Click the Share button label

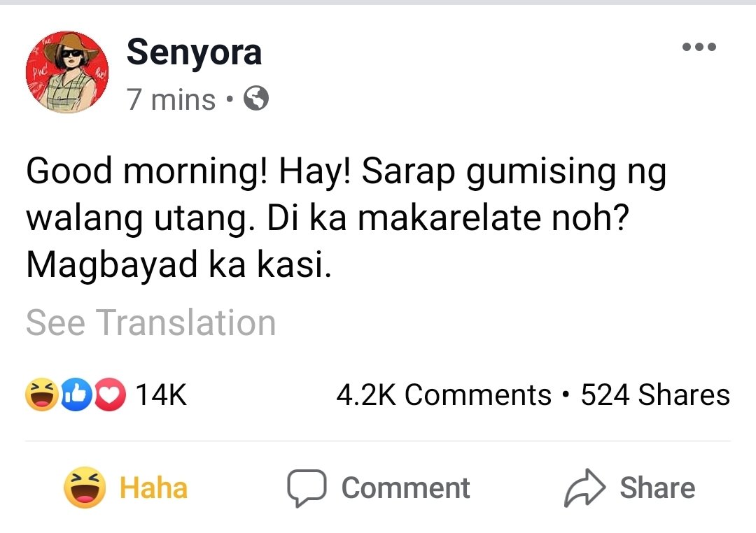[657, 488]
